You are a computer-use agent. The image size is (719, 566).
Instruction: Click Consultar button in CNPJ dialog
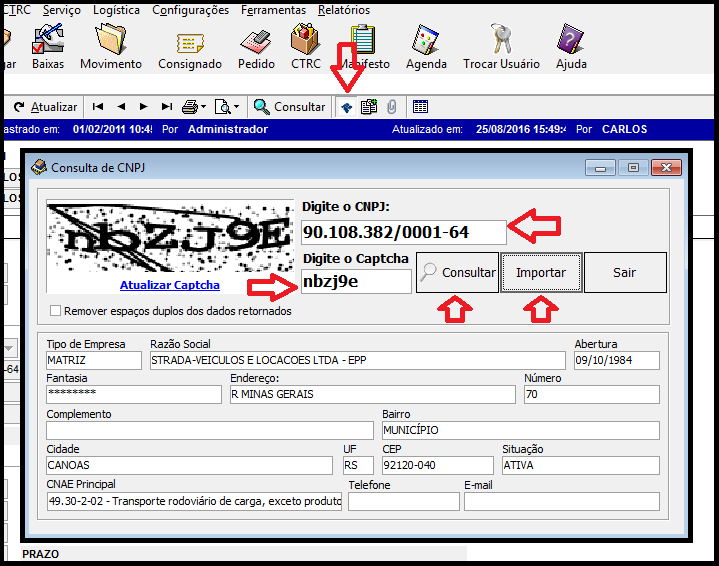pos(457,272)
